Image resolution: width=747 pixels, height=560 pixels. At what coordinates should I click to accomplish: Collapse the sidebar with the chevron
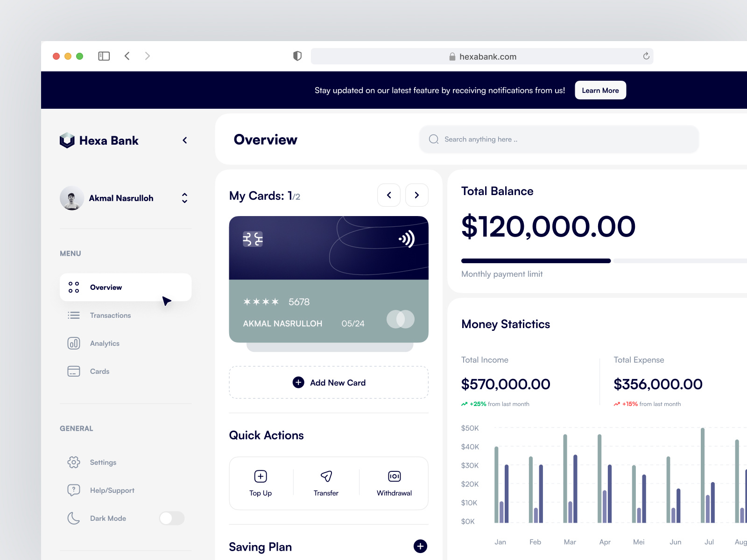[185, 140]
